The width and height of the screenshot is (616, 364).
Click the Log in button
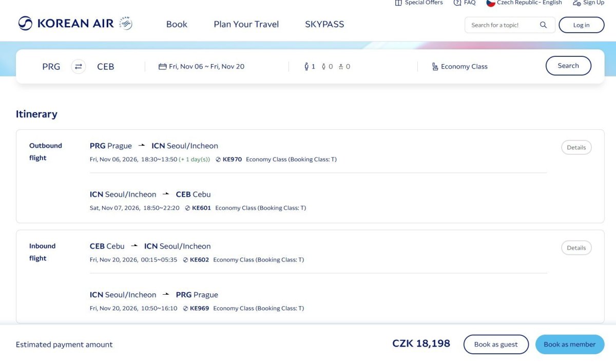click(582, 25)
